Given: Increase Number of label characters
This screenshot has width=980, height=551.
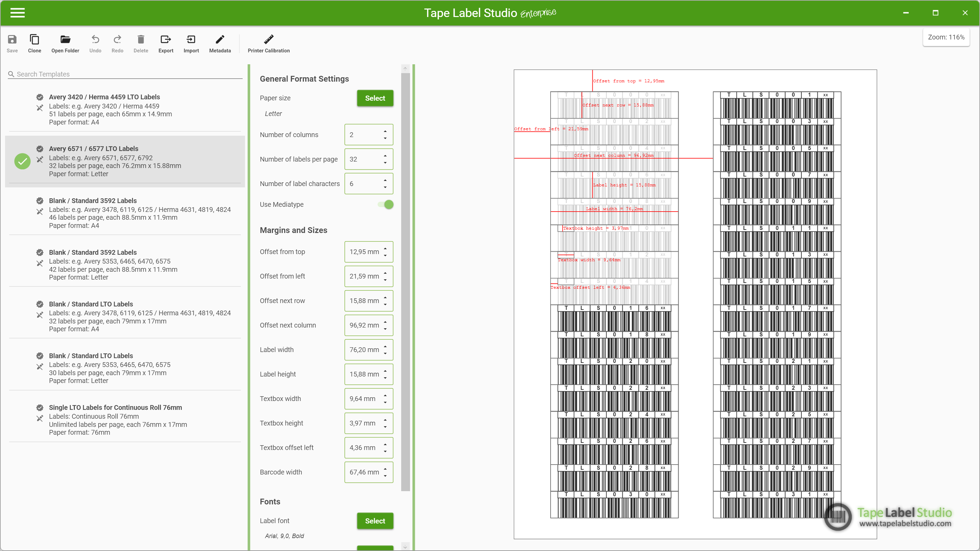Looking at the screenshot, I should tap(385, 180).
